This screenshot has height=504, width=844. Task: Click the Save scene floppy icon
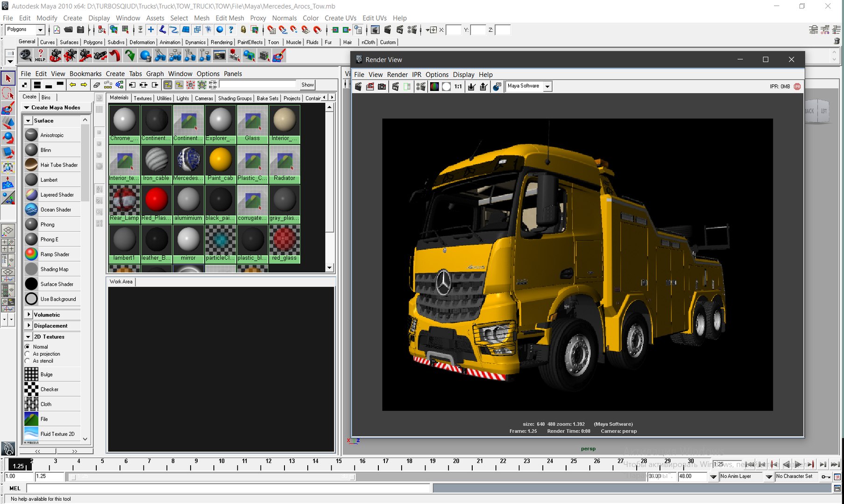tap(80, 30)
